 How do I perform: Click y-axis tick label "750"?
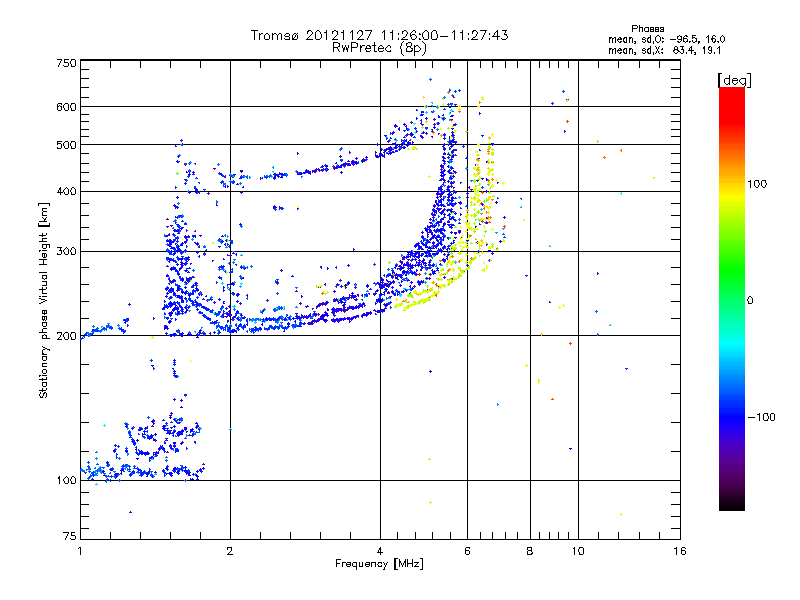coord(66,63)
